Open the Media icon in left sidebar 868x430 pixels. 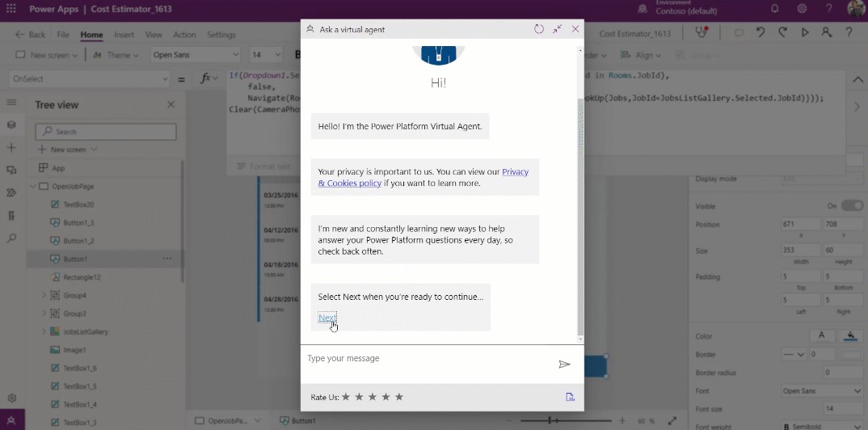pos(11,170)
